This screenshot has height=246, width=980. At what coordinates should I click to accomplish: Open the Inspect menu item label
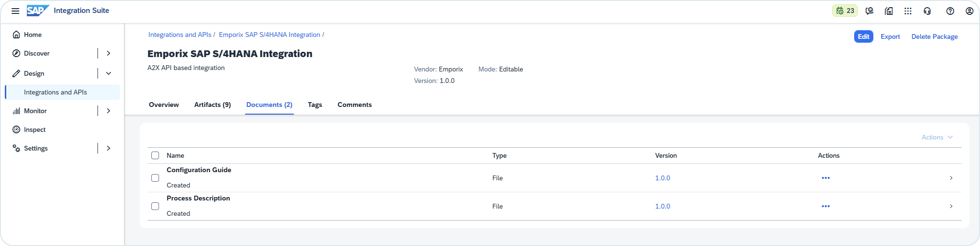pos(35,129)
